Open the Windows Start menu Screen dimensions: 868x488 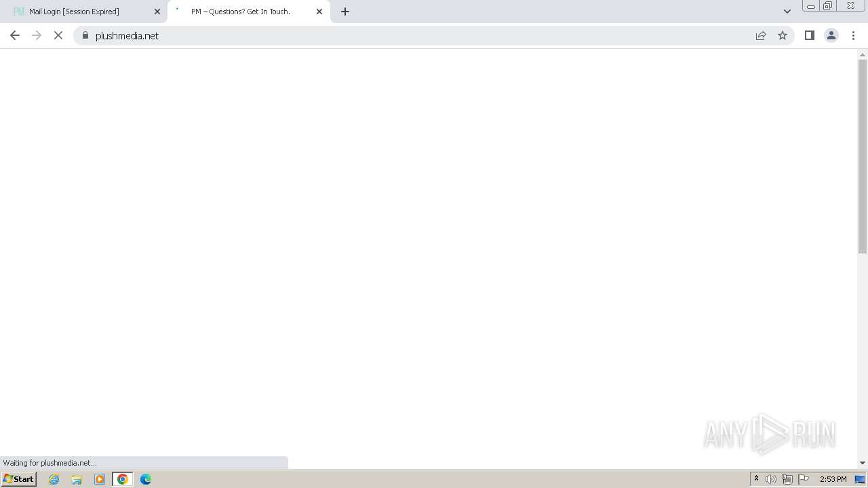pos(18,479)
